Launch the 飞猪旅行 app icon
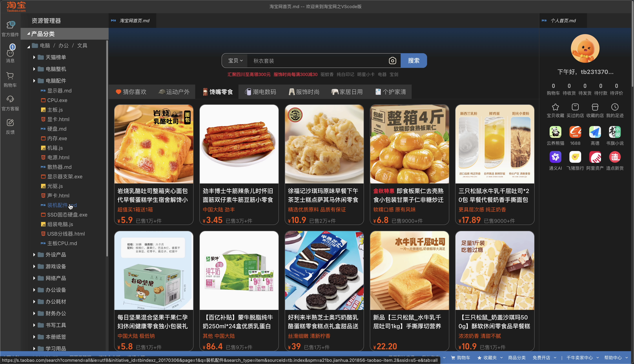Viewport: 634px width, 364px height. coord(575,157)
